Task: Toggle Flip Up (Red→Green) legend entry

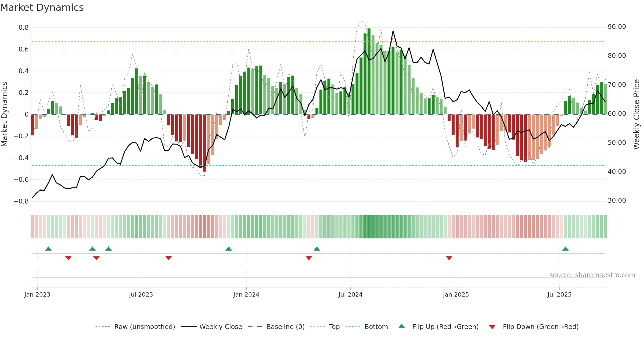Action: [x=438, y=327]
